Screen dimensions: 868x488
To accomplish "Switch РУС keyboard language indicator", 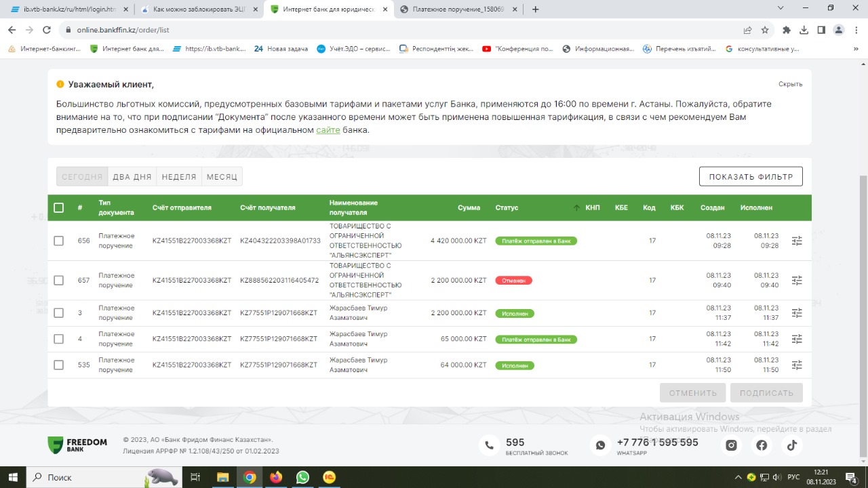I will 793,477.
